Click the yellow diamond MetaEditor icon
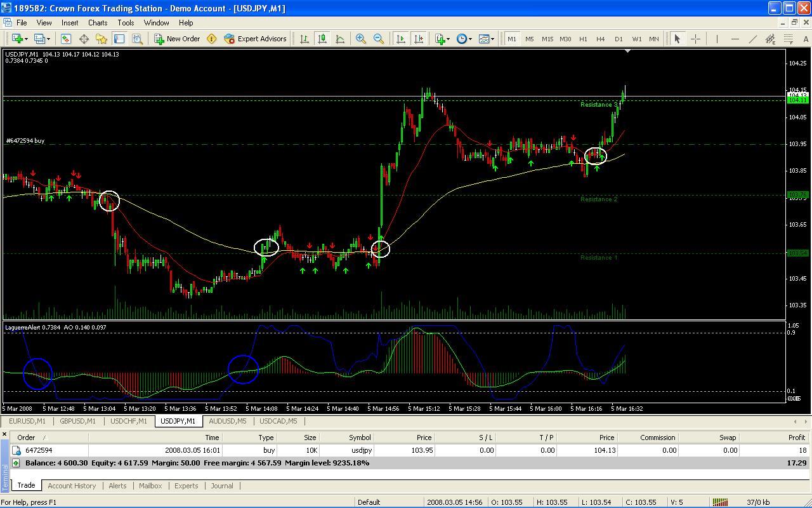 (x=212, y=39)
